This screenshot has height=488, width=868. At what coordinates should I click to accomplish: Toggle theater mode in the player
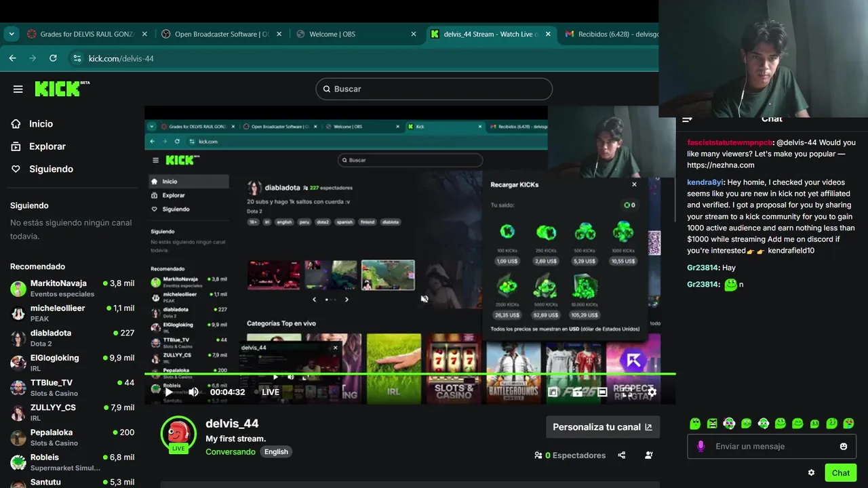click(601, 392)
